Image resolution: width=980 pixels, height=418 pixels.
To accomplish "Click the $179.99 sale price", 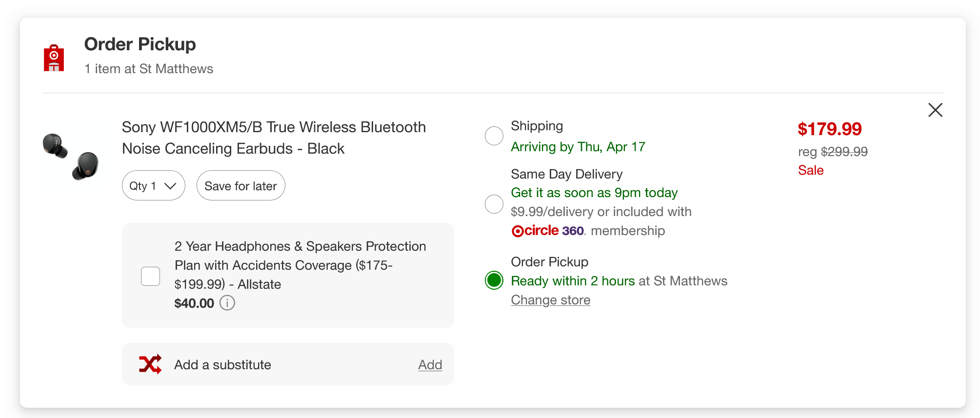I will click(829, 129).
